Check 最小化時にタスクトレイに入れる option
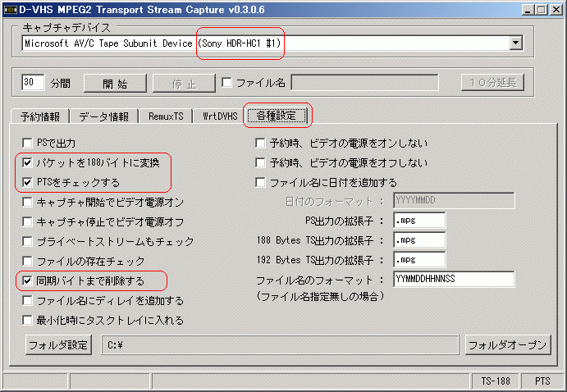567x392 pixels. (x=27, y=320)
